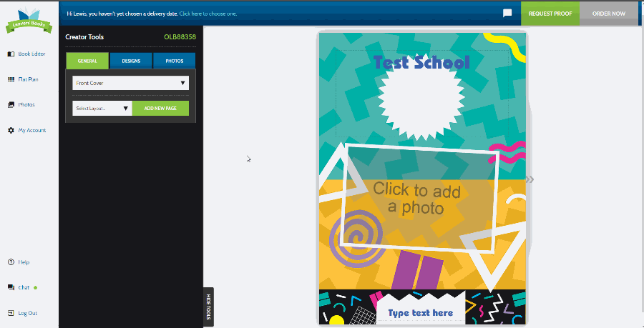The image size is (644, 328).
Task: Open My Account gear icon
Action: pyautogui.click(x=11, y=130)
